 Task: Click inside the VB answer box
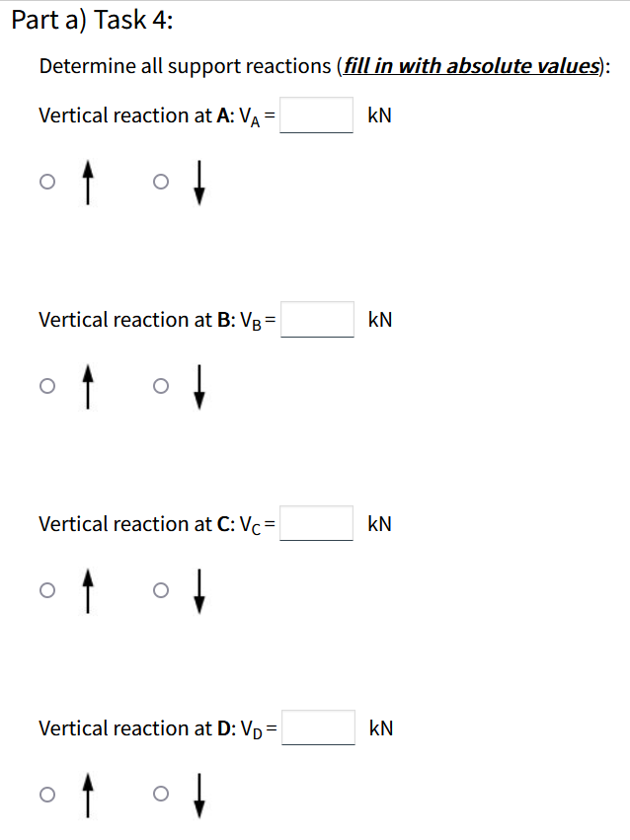(x=317, y=319)
